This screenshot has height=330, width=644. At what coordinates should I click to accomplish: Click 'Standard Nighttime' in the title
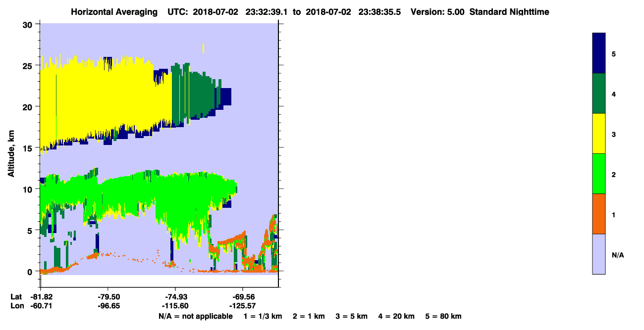[509, 12]
